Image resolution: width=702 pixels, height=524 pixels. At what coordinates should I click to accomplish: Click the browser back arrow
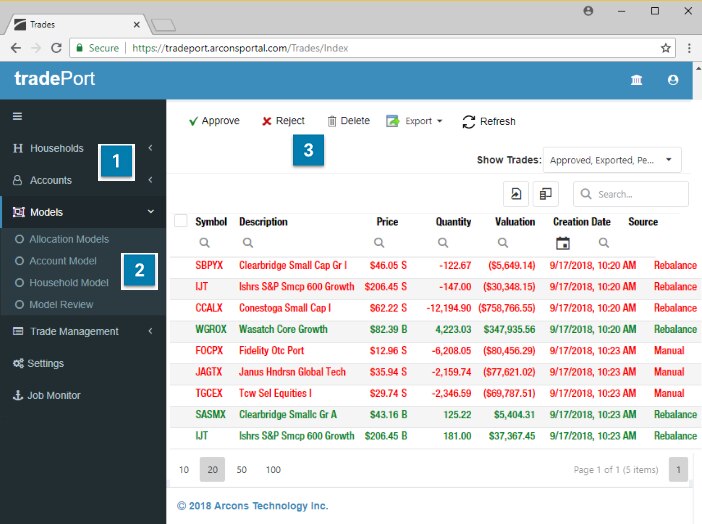tap(16, 48)
